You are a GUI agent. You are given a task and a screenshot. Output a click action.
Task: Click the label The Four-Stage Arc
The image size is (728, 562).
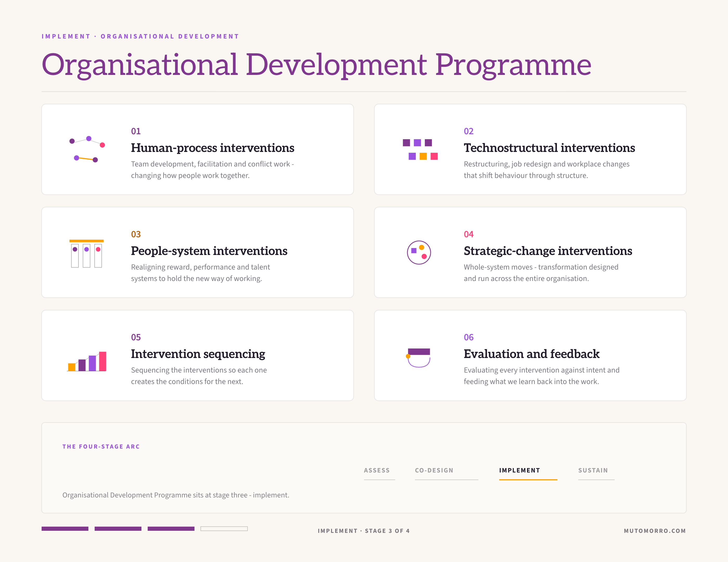101,446
